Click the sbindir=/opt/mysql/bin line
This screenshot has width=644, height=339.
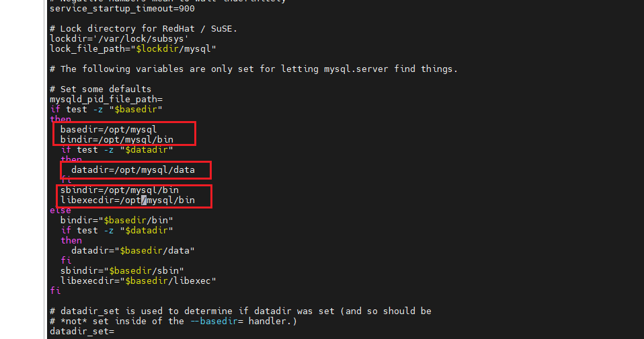tap(120, 190)
